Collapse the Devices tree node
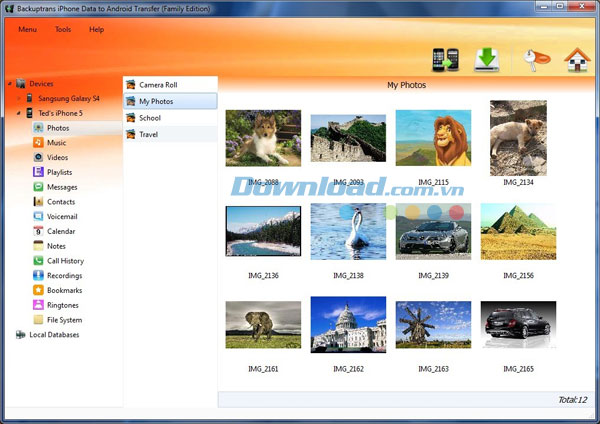 pyautogui.click(x=8, y=84)
